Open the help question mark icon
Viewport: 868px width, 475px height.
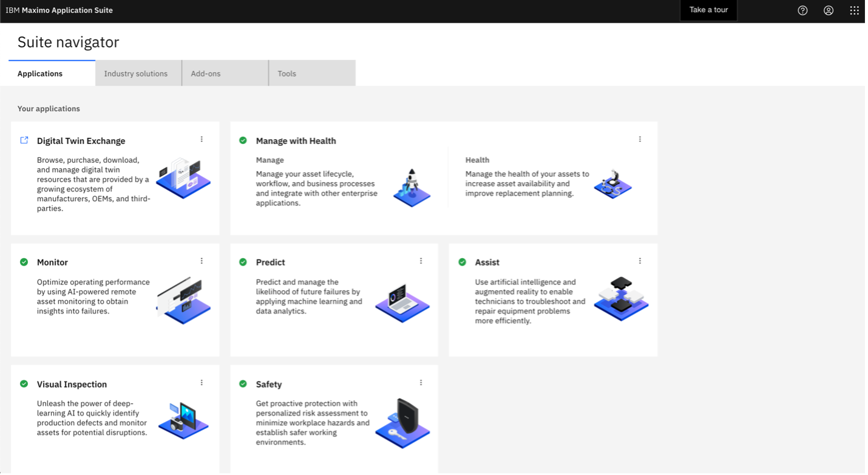pyautogui.click(x=802, y=10)
